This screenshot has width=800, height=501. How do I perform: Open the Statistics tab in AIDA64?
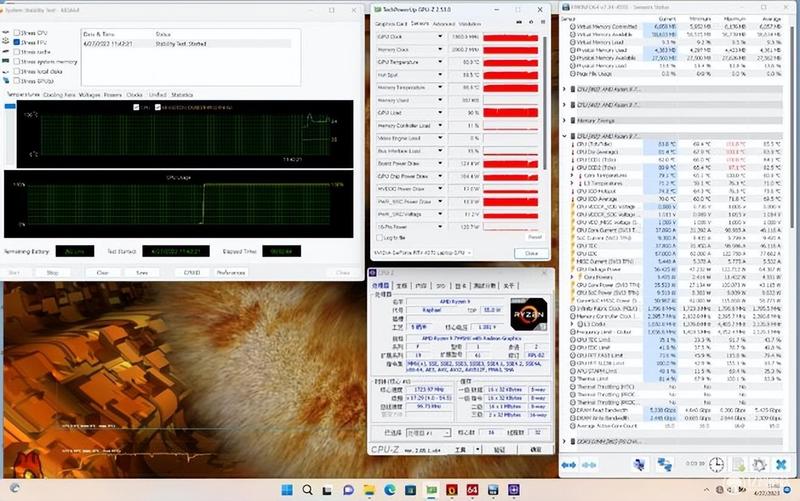[x=182, y=95]
